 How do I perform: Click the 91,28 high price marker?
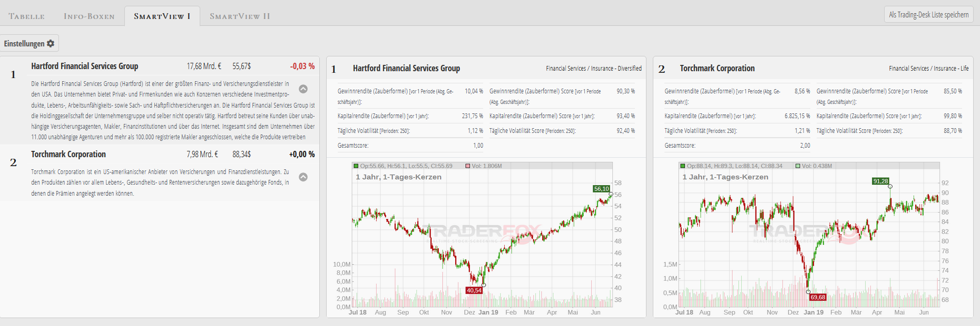[x=880, y=181]
